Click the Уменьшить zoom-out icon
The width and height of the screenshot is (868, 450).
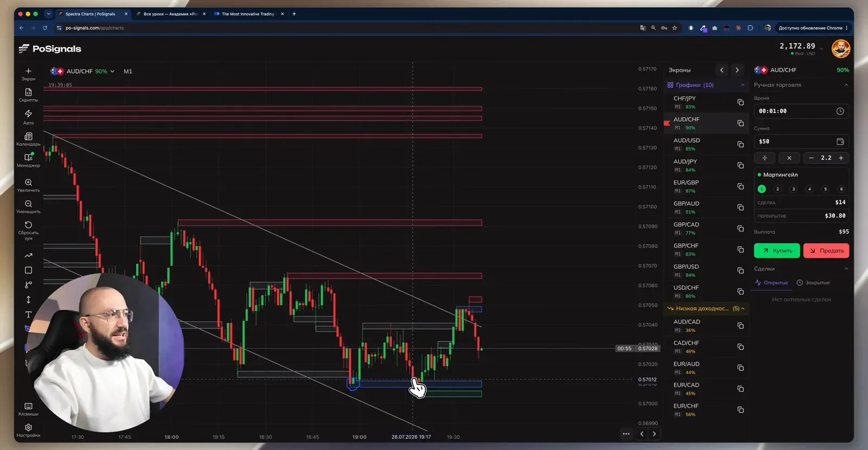(x=28, y=204)
